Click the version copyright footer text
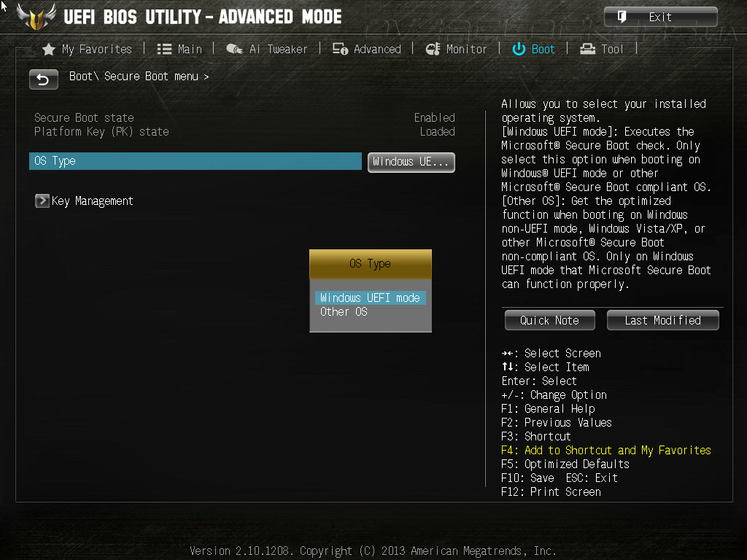The width and height of the screenshot is (747, 560). (373, 551)
